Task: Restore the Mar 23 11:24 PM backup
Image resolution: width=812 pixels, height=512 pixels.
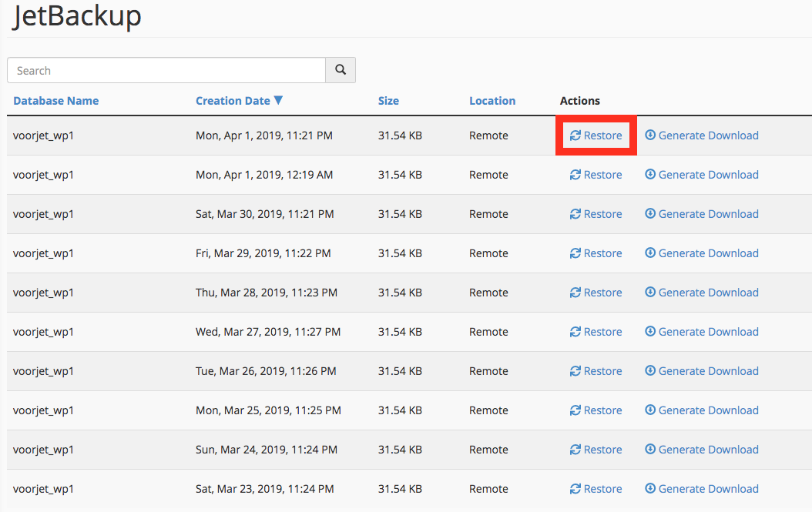Action: click(x=596, y=489)
